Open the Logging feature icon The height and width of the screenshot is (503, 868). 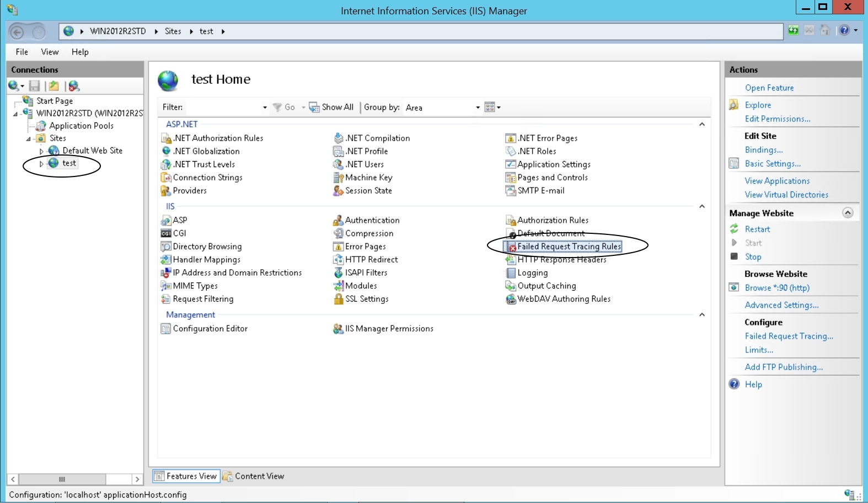511,273
